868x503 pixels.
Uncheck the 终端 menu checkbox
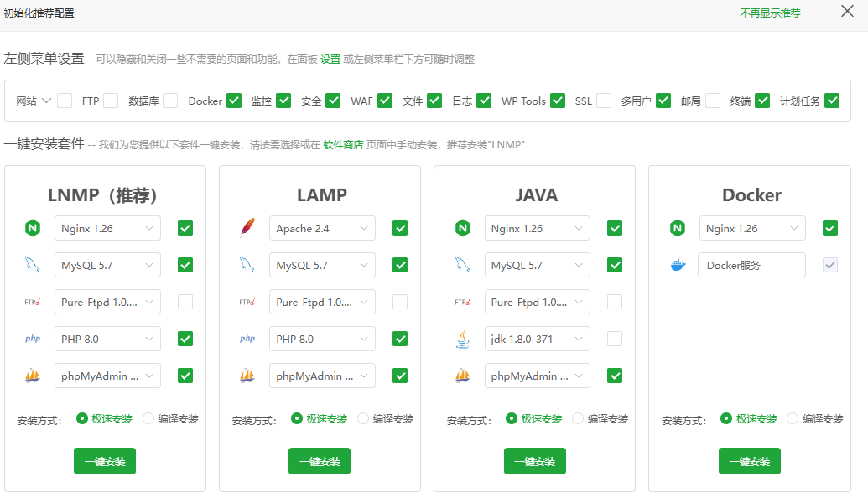(x=762, y=101)
